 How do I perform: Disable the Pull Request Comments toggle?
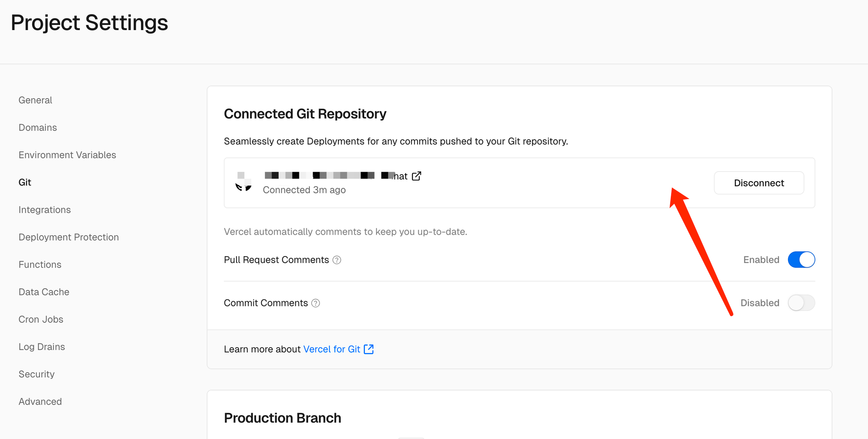[801, 260]
